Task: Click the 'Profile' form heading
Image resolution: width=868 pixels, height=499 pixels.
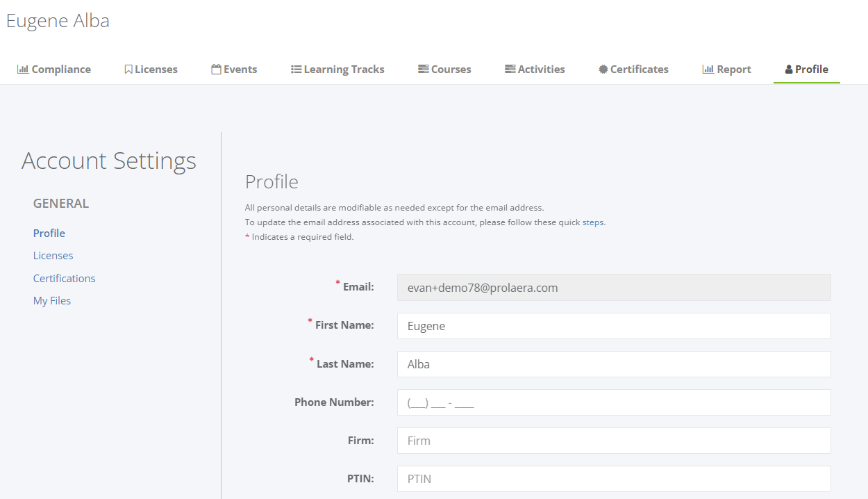Action: [272, 182]
